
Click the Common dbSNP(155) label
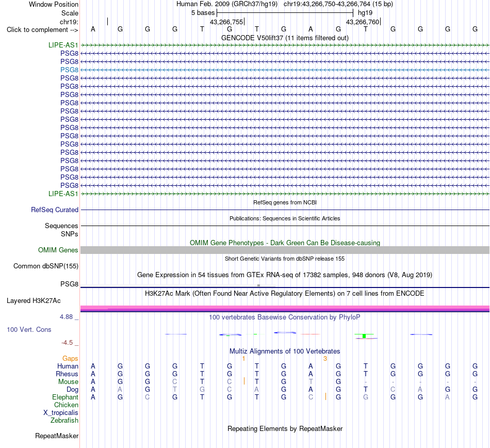[46, 266]
